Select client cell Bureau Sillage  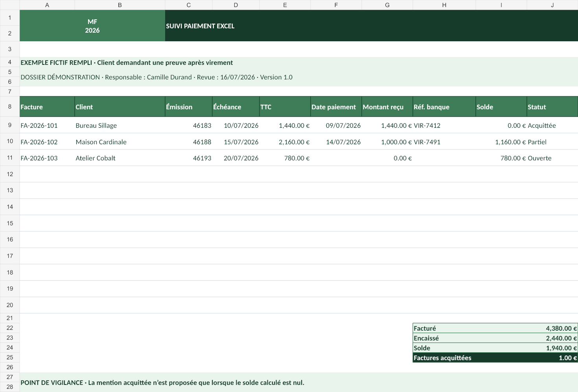click(120, 125)
